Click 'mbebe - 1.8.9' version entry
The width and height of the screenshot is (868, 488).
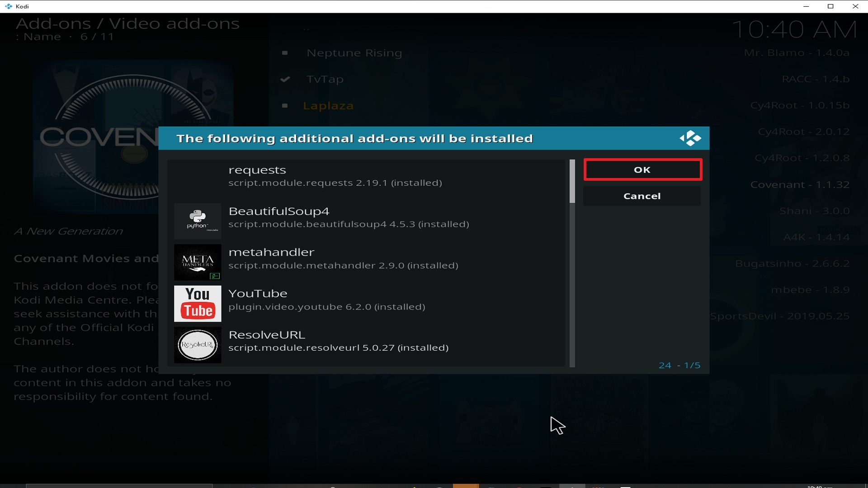(x=810, y=290)
